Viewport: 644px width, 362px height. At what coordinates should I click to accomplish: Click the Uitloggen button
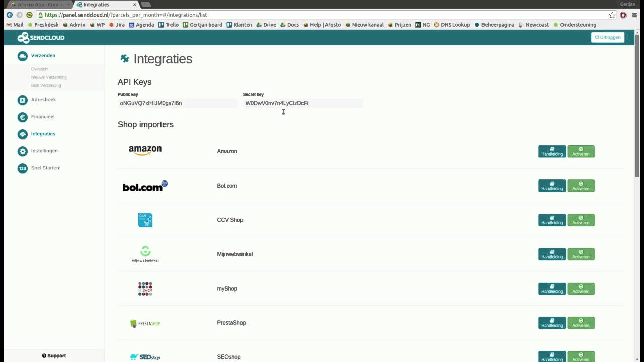click(608, 37)
